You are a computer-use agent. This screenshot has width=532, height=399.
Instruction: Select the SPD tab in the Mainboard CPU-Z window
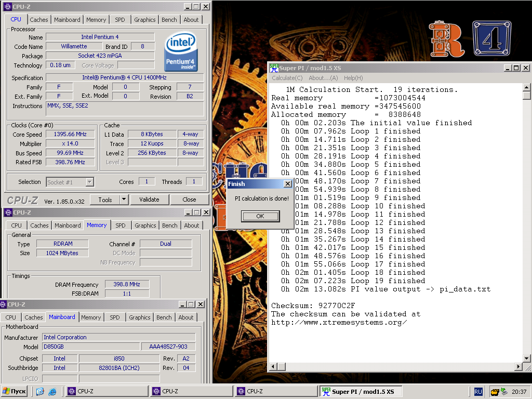click(115, 317)
